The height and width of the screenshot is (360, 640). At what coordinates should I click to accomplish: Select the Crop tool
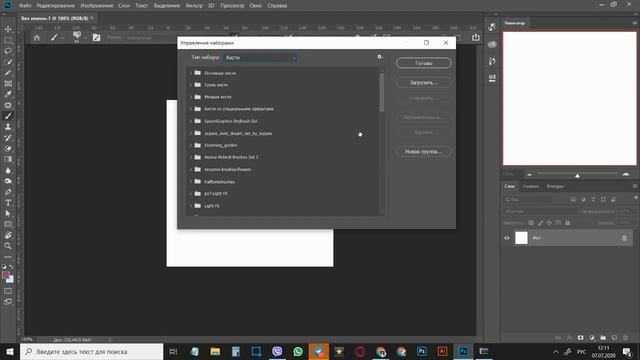click(x=8, y=73)
